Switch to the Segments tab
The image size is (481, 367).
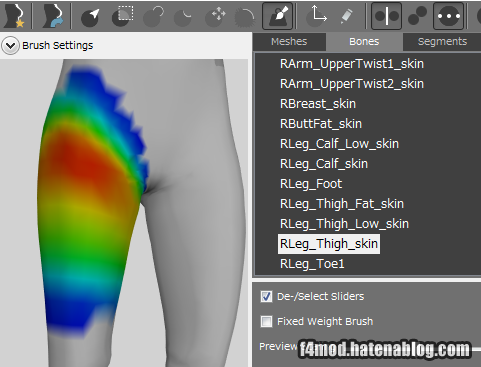442,41
